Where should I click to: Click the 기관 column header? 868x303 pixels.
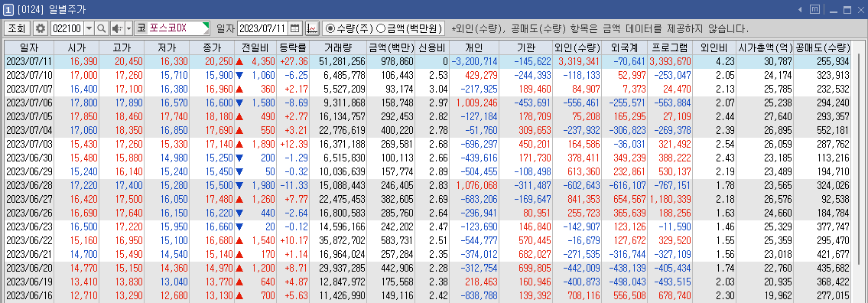tap(526, 47)
